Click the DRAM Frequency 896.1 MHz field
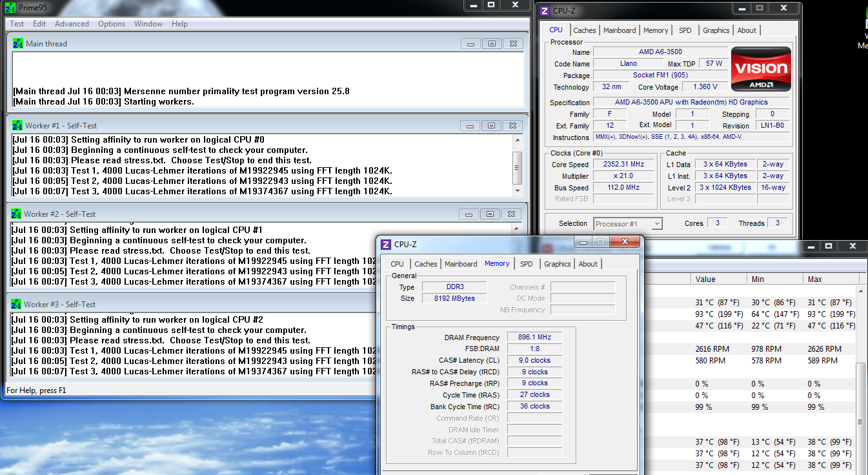This screenshot has height=475, width=868. pyautogui.click(x=535, y=338)
